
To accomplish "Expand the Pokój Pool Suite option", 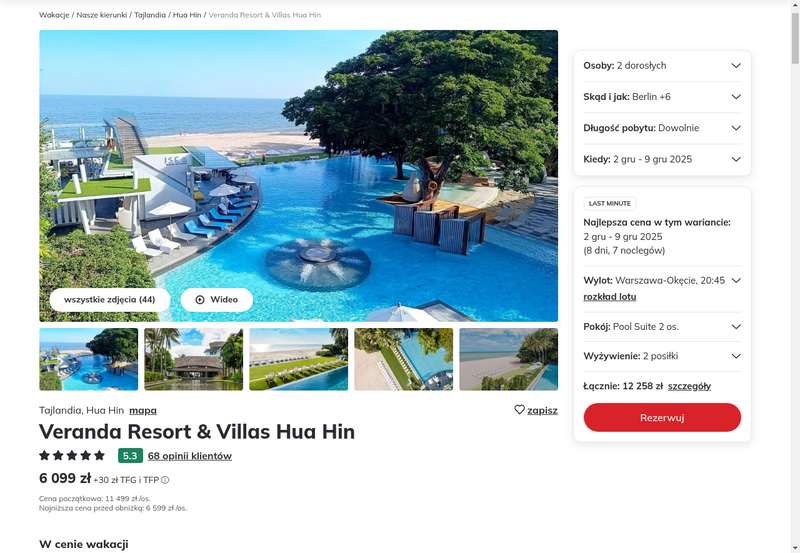I will 662,327.
